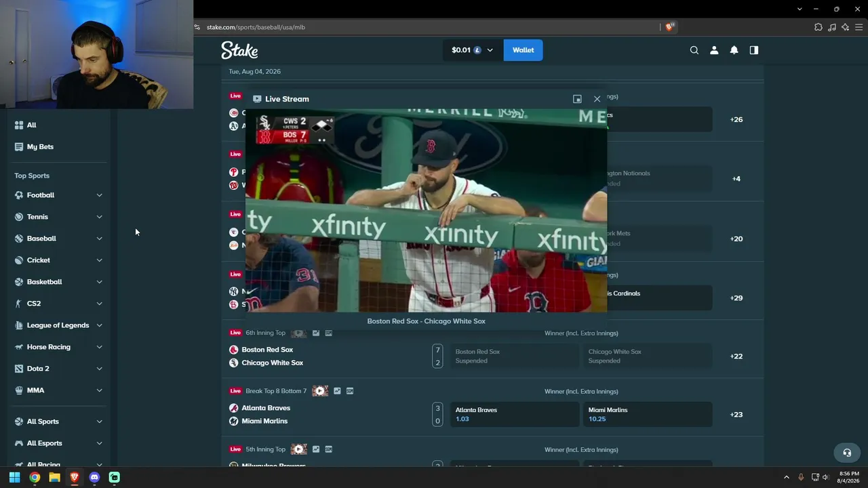Open the Brave Leo AI sparkle icon

[x=845, y=27]
